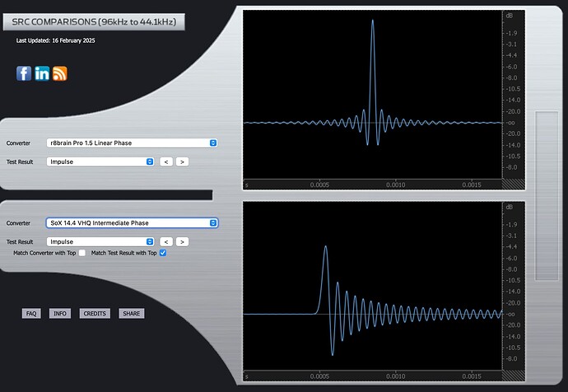Click SRC COMPARISONS title banner

94,21
